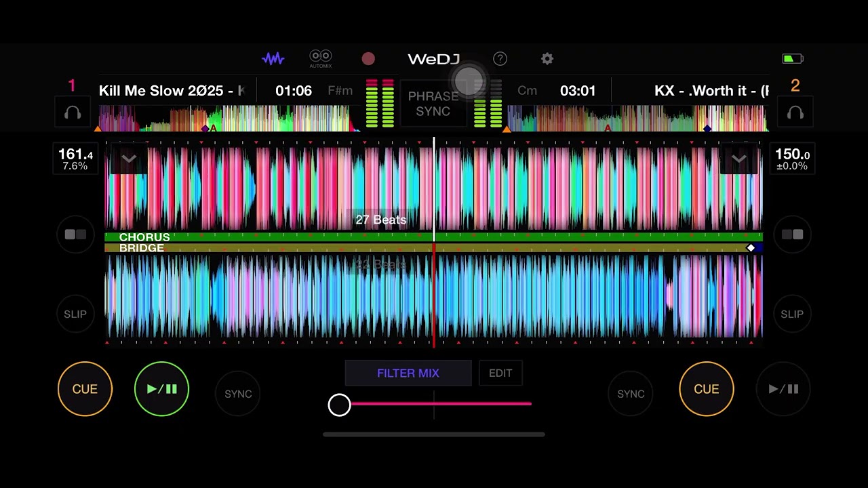The height and width of the screenshot is (488, 868).
Task: Tap deck 1 CUE button
Action: (x=85, y=389)
